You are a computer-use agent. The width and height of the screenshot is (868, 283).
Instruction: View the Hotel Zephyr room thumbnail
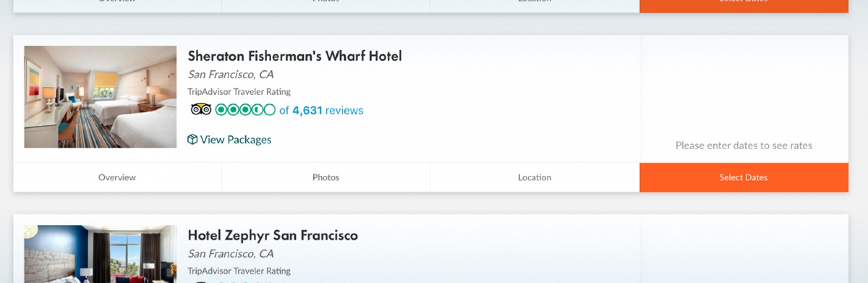click(x=100, y=254)
